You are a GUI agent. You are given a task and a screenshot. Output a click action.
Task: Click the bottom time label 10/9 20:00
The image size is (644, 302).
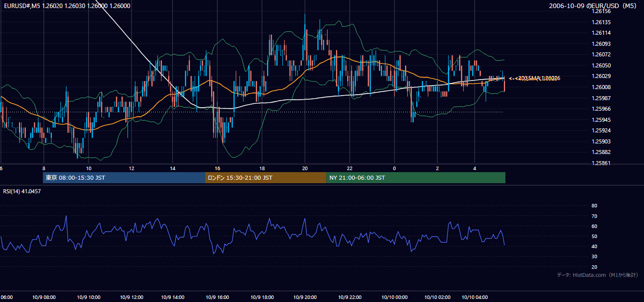coord(305,297)
